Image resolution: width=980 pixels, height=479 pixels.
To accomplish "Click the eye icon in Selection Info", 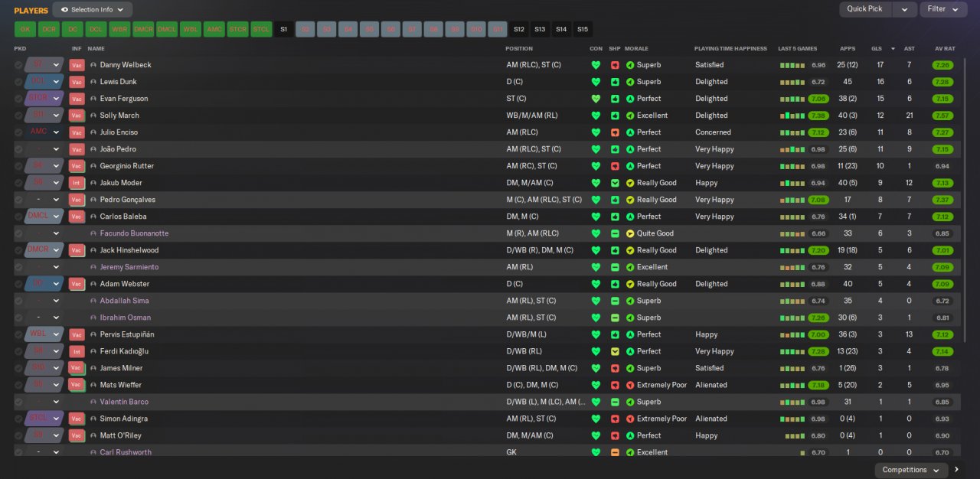I will click(64, 10).
